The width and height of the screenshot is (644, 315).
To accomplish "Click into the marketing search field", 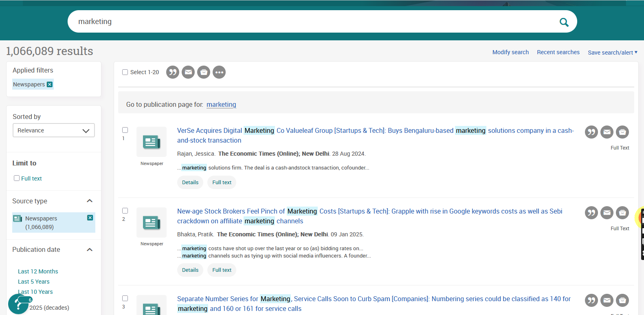I will point(310,22).
